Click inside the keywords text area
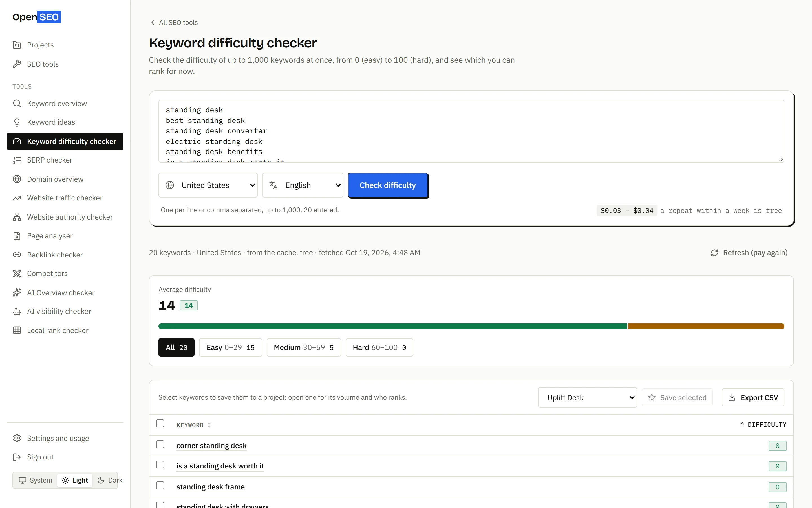This screenshot has height=508, width=812. [x=471, y=131]
